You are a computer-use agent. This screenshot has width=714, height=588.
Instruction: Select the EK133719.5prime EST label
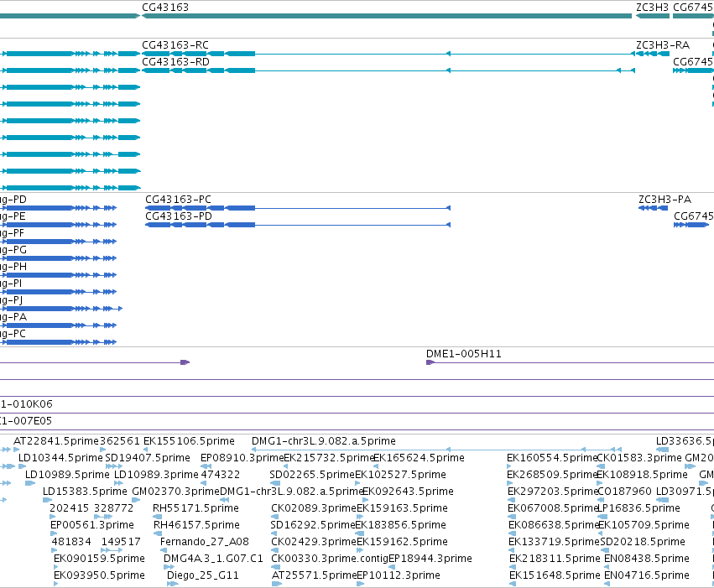pyautogui.click(x=555, y=542)
